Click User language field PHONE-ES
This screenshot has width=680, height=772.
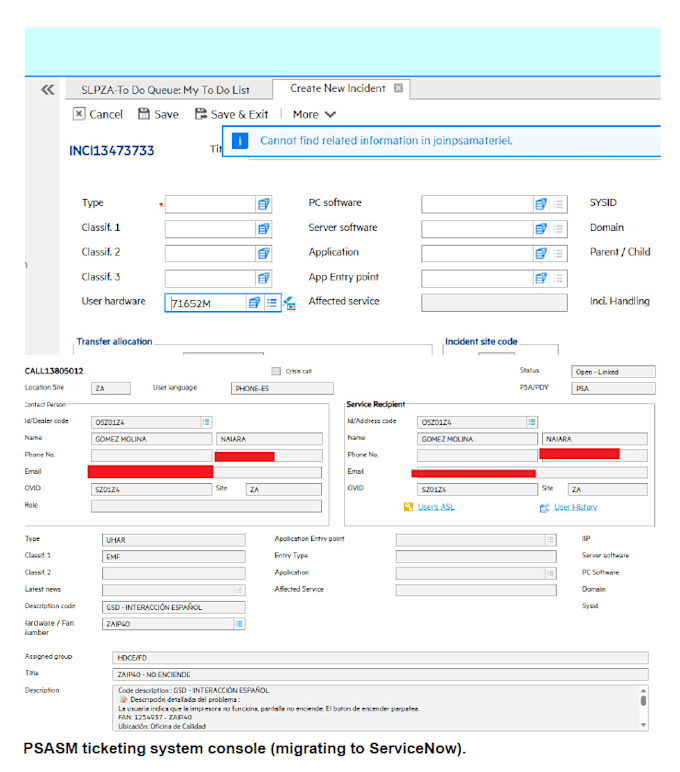pyautogui.click(x=282, y=388)
